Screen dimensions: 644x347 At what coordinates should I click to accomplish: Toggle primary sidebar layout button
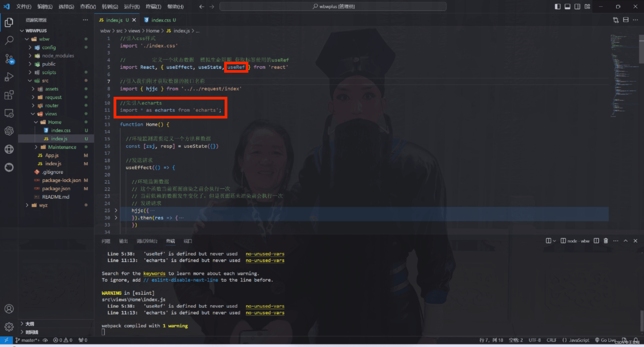point(557,7)
